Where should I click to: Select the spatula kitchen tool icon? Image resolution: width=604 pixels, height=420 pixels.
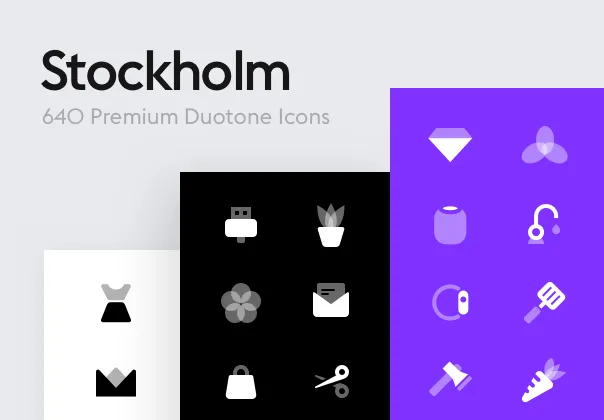point(544,302)
